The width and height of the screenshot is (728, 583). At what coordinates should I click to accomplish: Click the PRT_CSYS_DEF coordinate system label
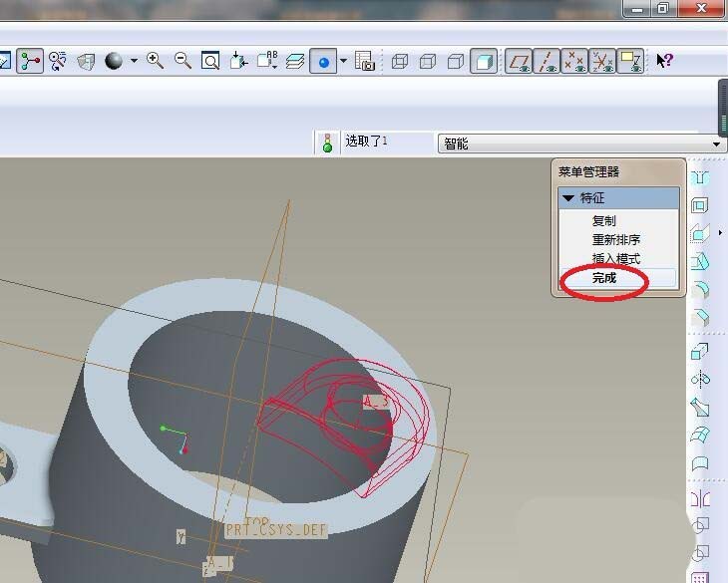[276, 530]
